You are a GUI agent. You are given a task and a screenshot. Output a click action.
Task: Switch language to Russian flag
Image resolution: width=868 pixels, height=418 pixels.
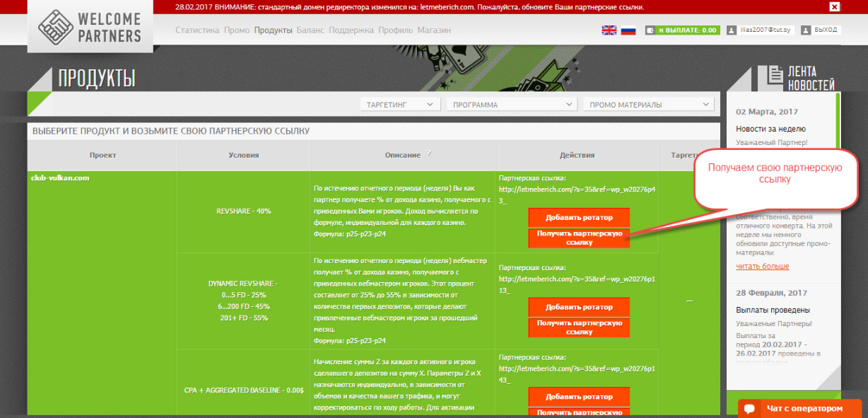tap(628, 30)
